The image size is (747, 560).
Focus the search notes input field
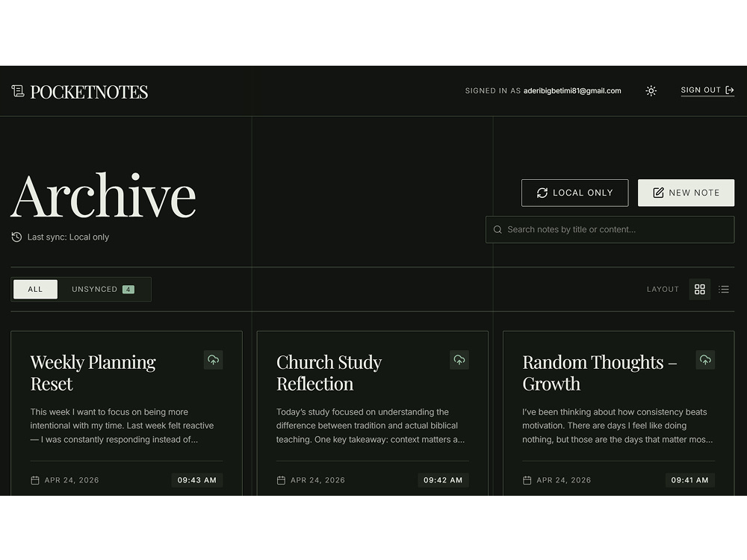point(610,229)
